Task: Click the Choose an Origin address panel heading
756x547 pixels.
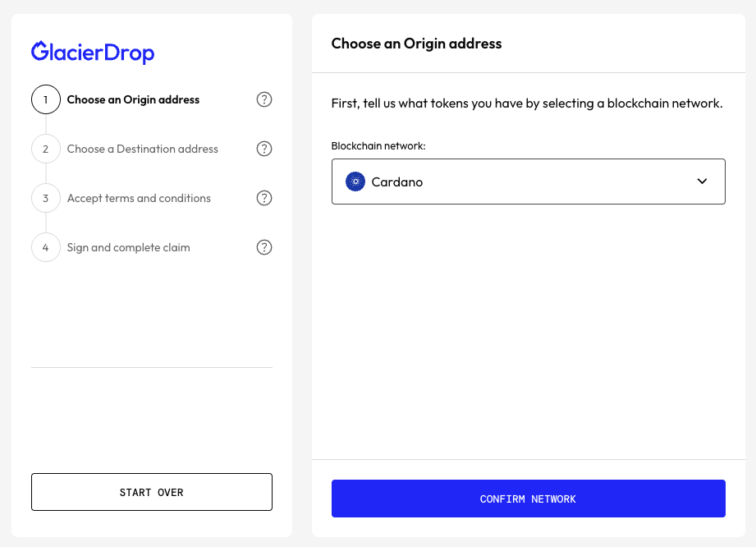Action: coord(416,44)
